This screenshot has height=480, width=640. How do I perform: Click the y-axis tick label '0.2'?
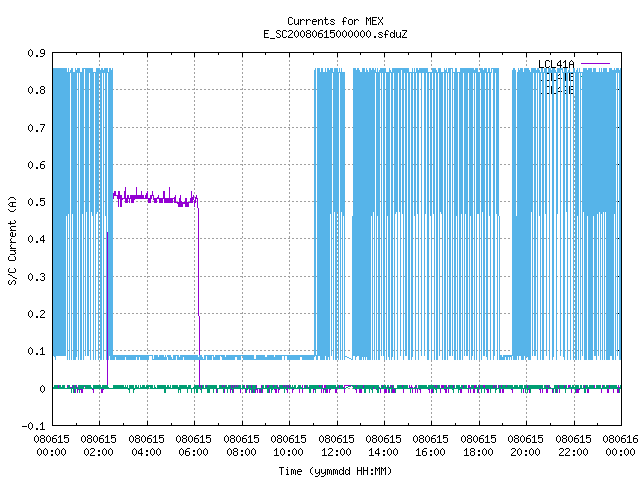pos(36,314)
